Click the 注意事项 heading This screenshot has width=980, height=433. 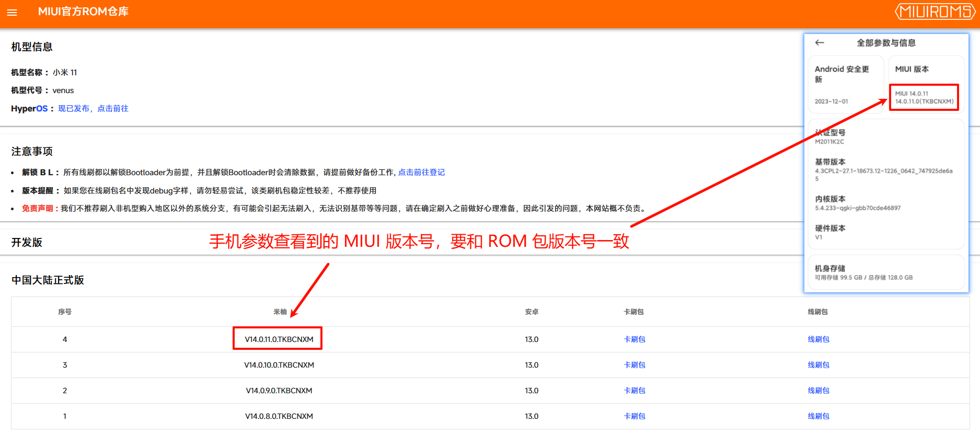(x=32, y=151)
